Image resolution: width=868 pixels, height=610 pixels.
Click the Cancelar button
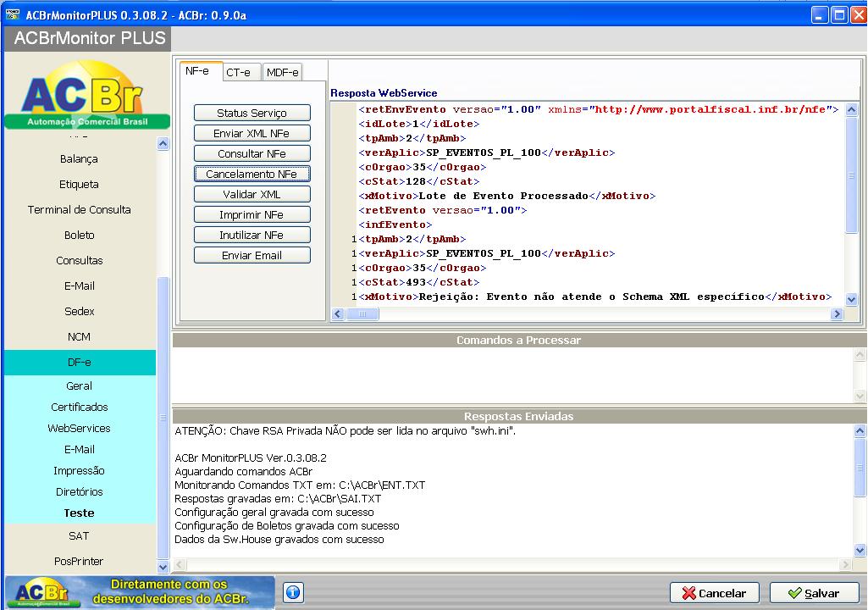(x=714, y=593)
